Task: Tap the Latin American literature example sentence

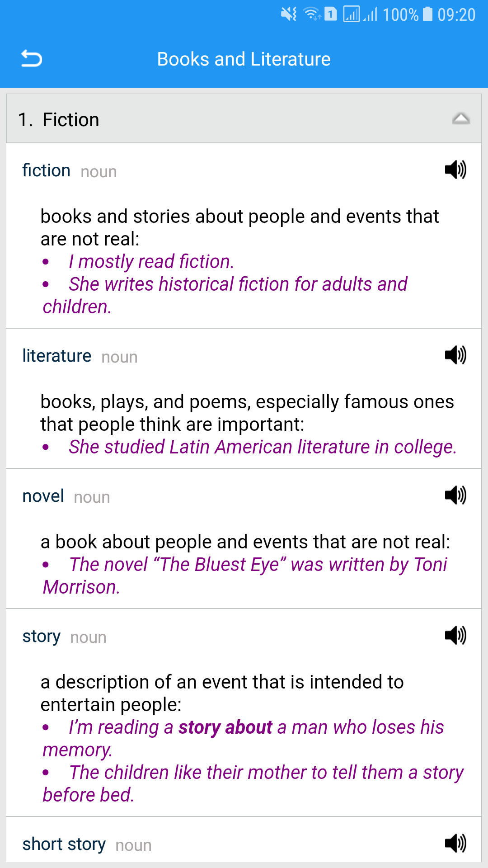Action: click(x=262, y=447)
